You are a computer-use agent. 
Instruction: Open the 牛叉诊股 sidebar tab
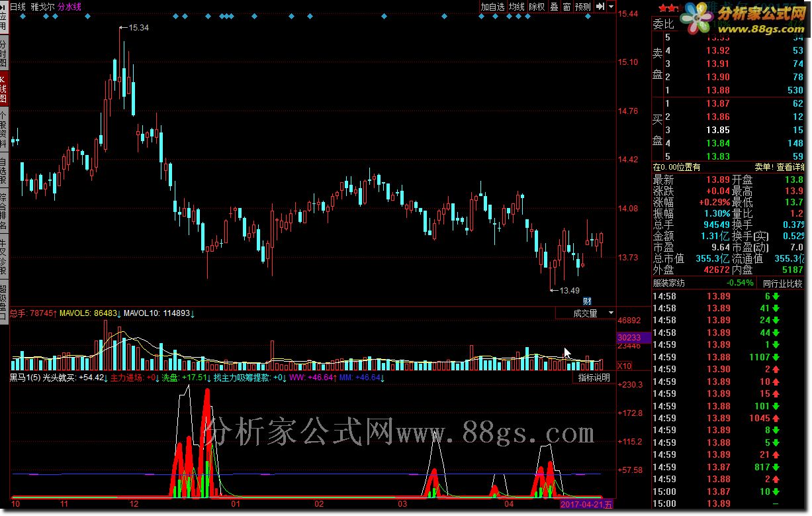(x=3, y=256)
